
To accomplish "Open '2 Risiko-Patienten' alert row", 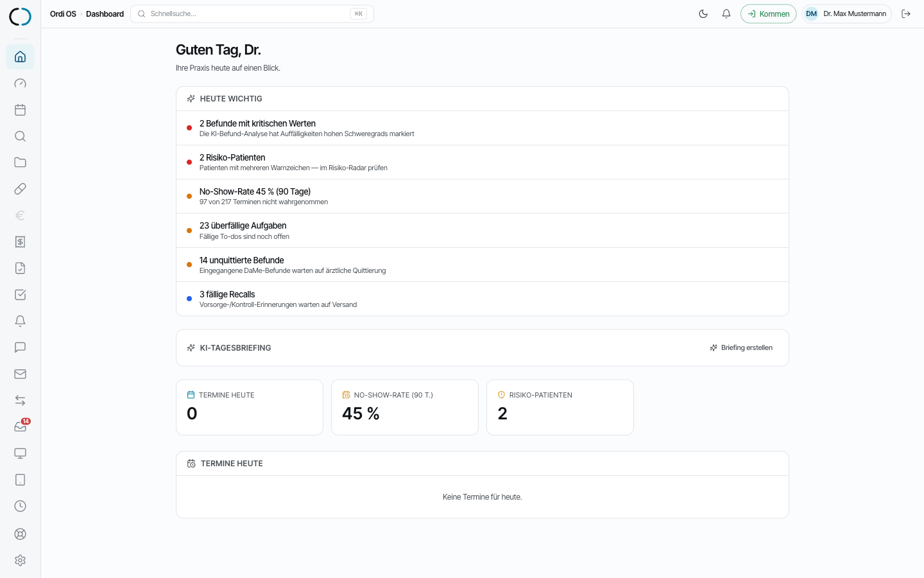I will pos(483,162).
